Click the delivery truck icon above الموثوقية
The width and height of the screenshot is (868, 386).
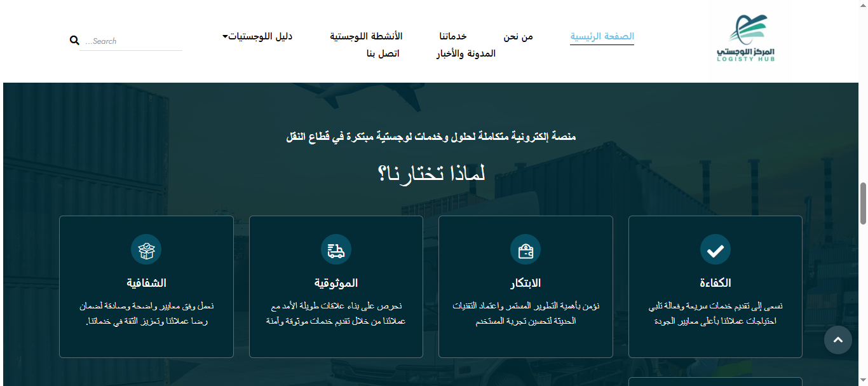tap(336, 250)
